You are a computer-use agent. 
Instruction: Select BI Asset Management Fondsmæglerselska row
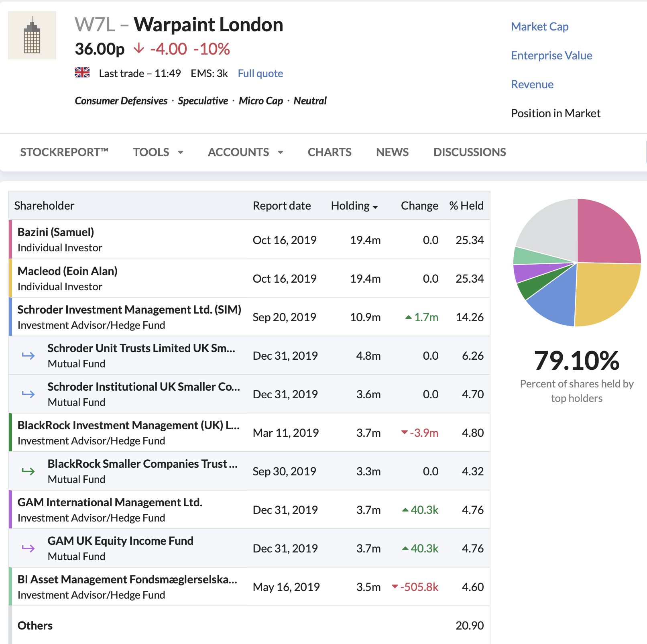(249, 587)
